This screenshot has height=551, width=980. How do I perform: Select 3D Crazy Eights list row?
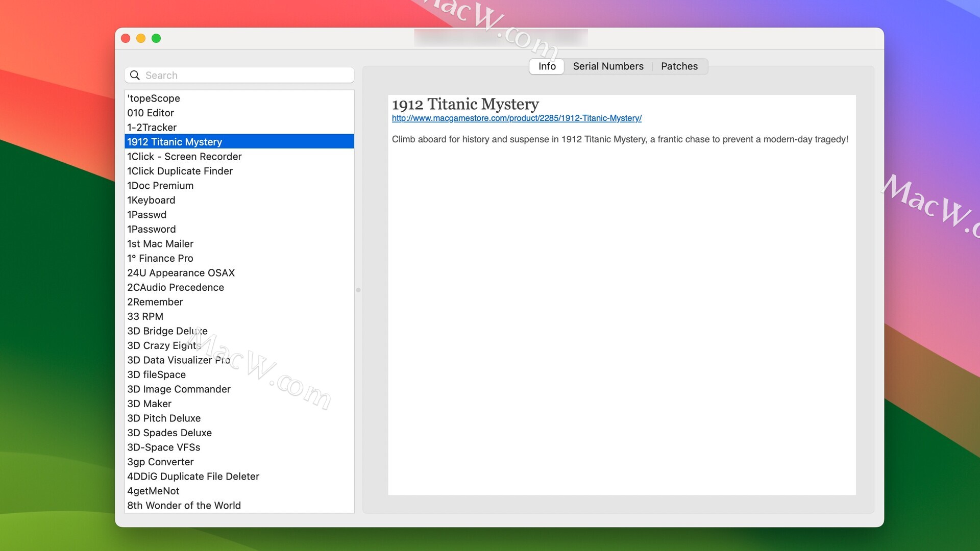point(239,345)
